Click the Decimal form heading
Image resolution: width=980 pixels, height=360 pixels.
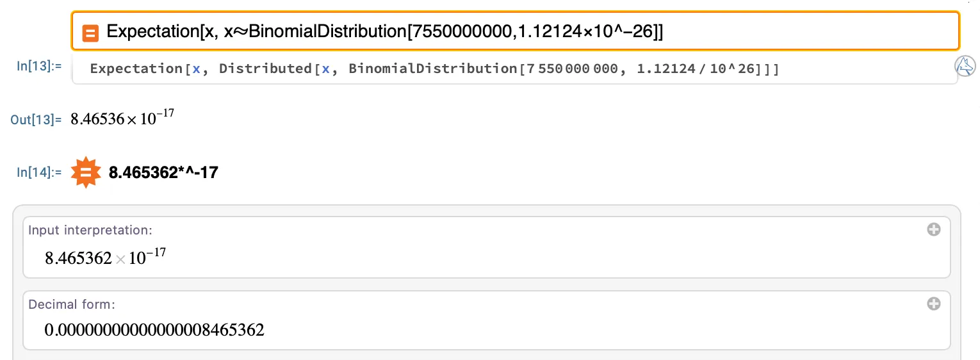click(72, 304)
